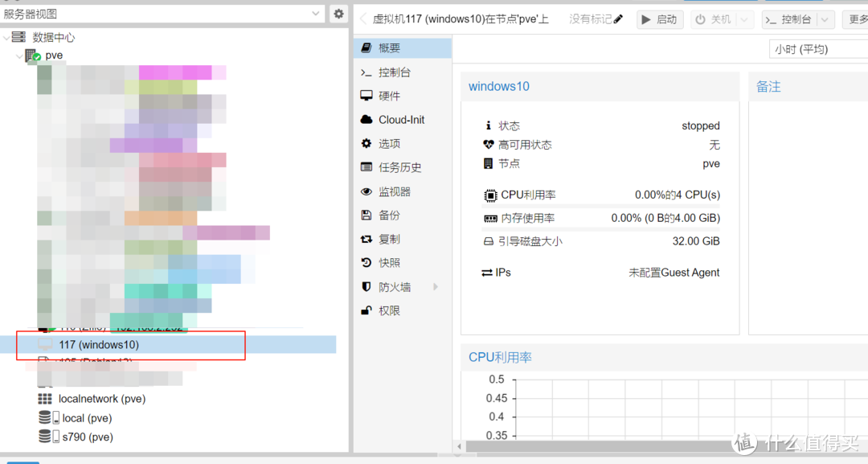868x464 pixels.
Task: Open the gear settings icon above server tree
Action: [x=338, y=13]
